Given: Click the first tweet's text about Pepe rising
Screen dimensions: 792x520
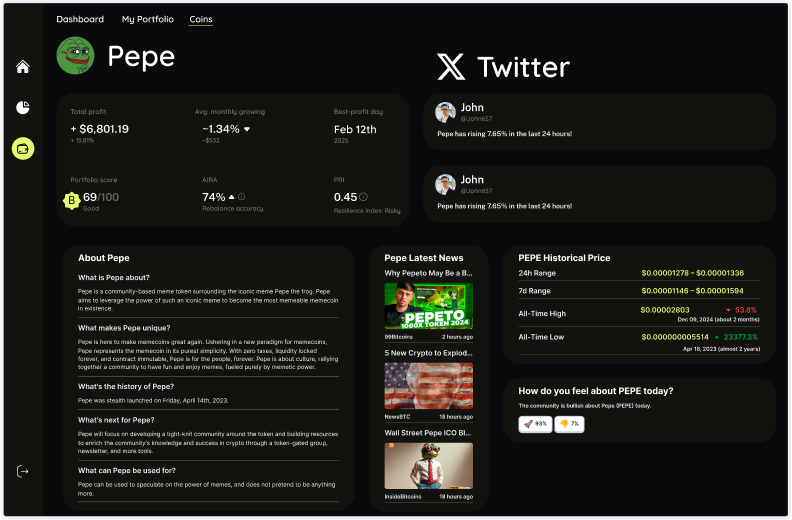Looking at the screenshot, I should 505,134.
